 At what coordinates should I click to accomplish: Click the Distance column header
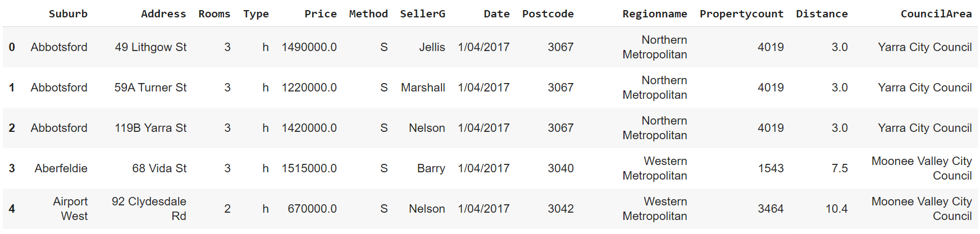click(x=822, y=14)
